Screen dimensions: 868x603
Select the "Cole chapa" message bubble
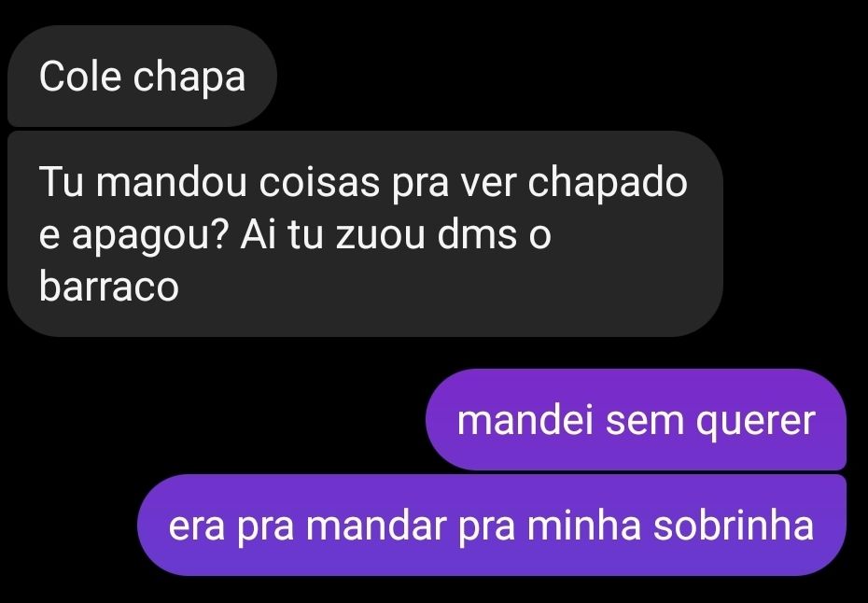point(142,76)
